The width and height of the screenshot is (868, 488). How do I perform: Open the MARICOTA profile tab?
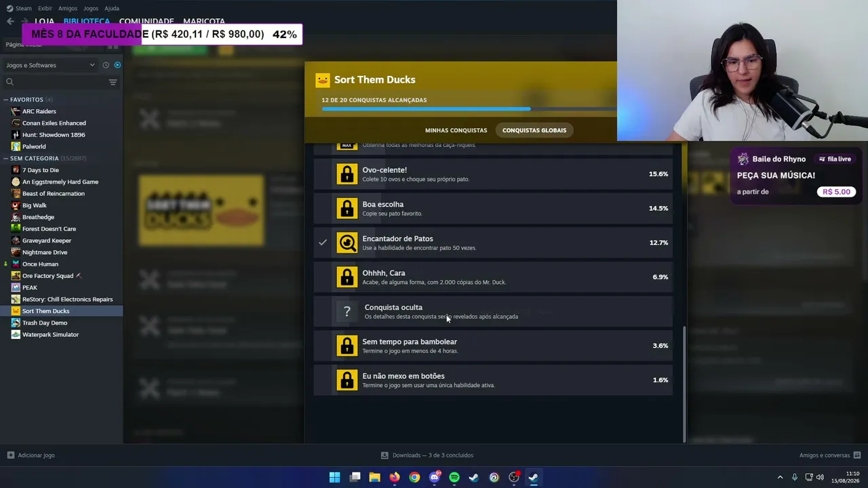tap(204, 21)
